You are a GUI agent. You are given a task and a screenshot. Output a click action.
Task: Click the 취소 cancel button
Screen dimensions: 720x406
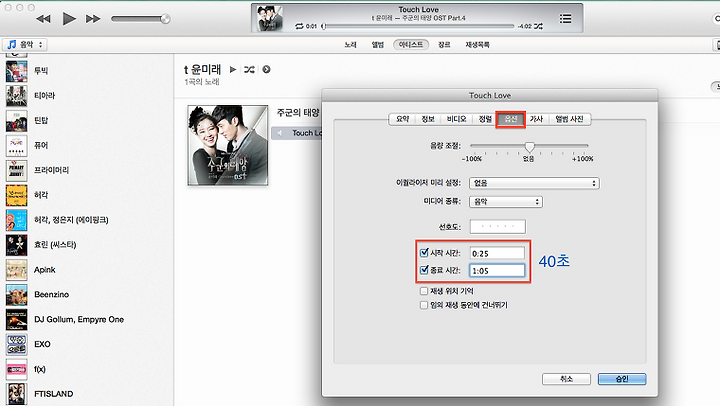pos(566,379)
